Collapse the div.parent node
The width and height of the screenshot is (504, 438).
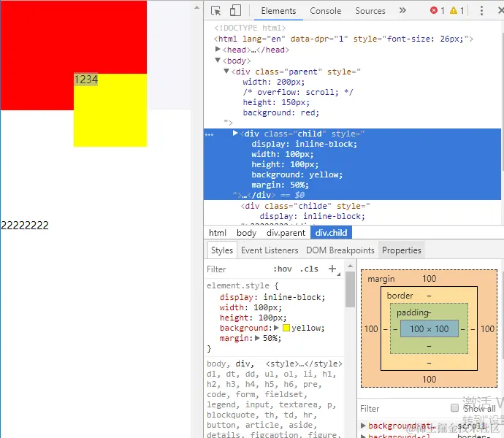226,71
